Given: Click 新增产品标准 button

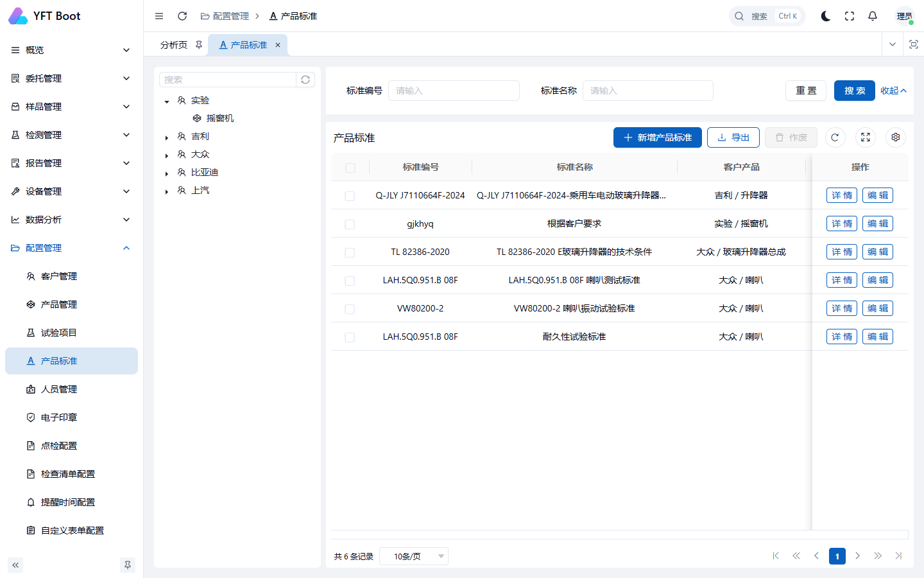Looking at the screenshot, I should (x=658, y=137).
